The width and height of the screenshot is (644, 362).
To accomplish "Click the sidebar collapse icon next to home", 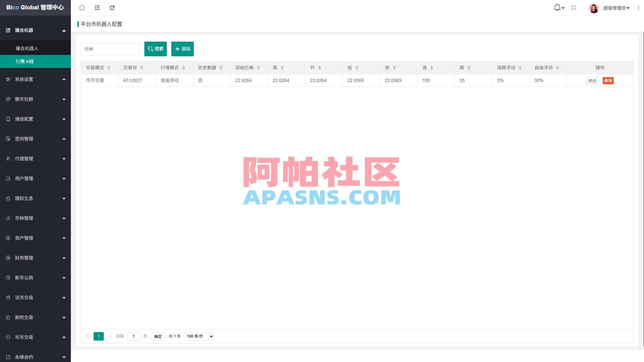I will (x=97, y=7).
